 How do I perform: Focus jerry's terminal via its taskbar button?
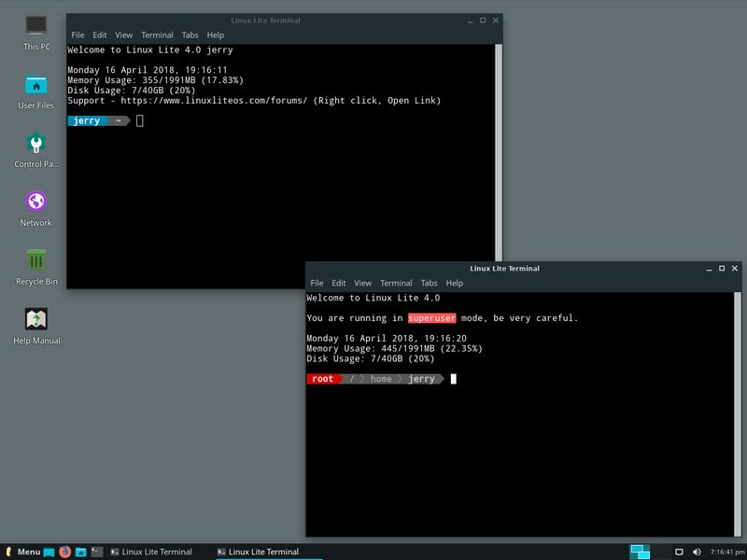tap(154, 552)
